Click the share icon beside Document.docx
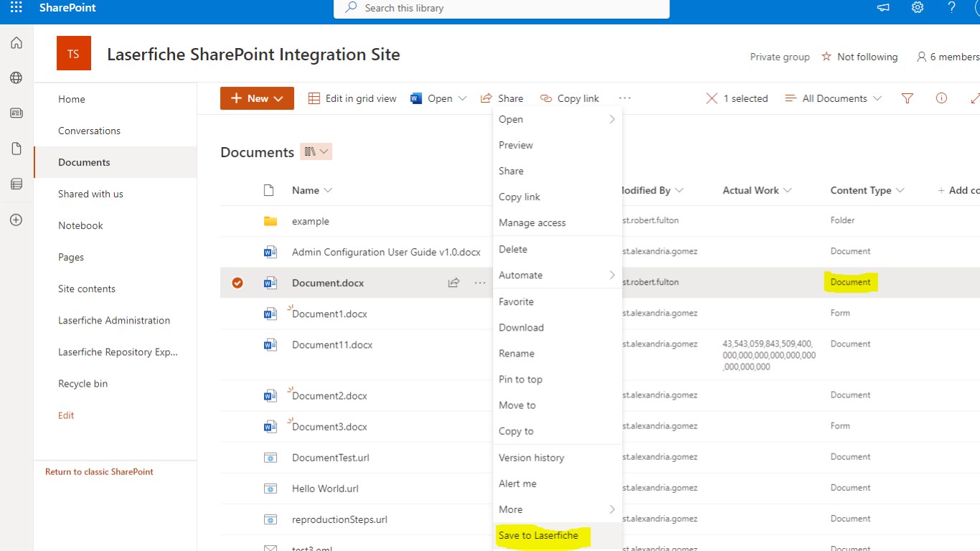The width and height of the screenshot is (980, 551). 453,283
